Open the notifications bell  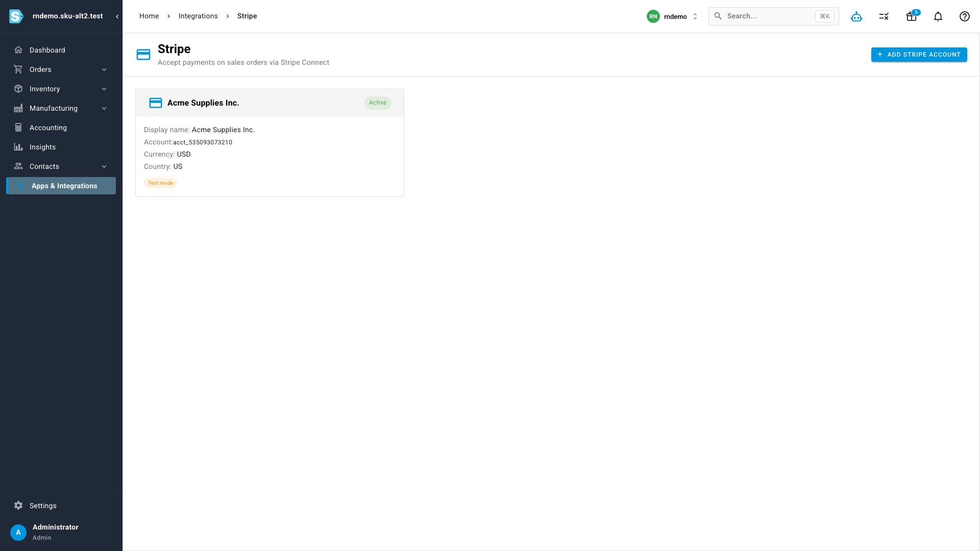[938, 16]
